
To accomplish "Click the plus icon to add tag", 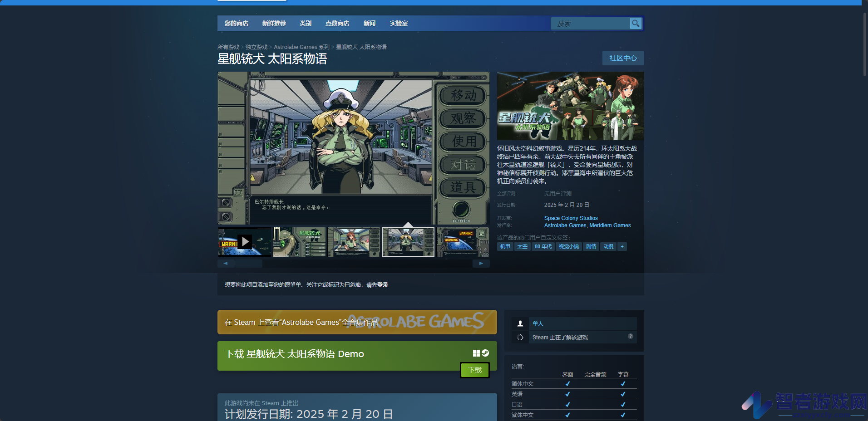I will [622, 246].
